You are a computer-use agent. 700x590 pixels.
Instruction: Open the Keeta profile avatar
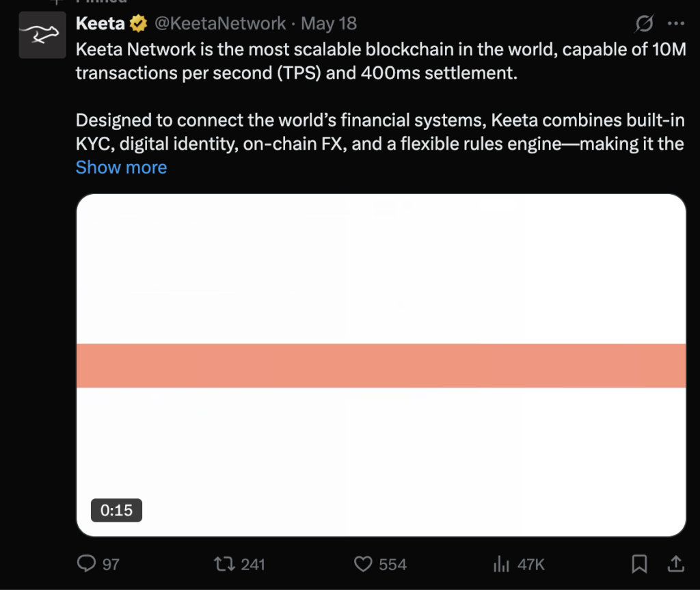point(42,35)
